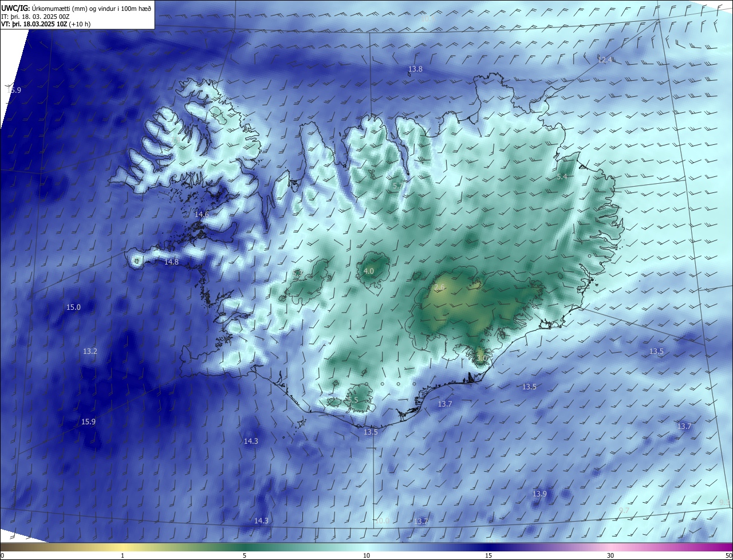Screen dimensions: 733x560
Task: Click the colorbar tick label 1
Action: point(123,555)
